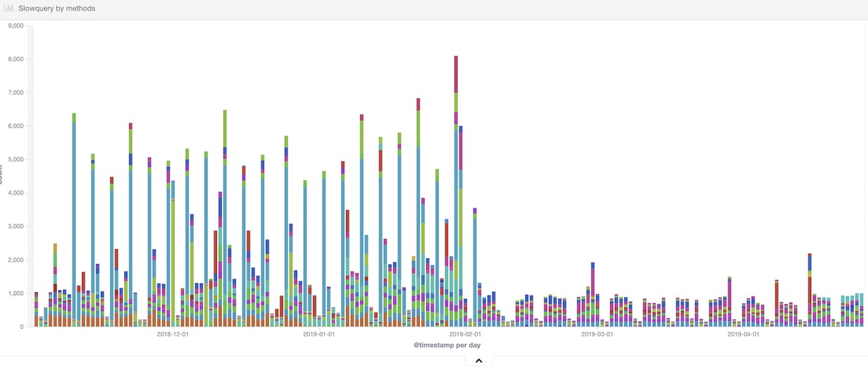Click the 8,000 y-axis label
The image size is (868, 368).
tap(15, 59)
